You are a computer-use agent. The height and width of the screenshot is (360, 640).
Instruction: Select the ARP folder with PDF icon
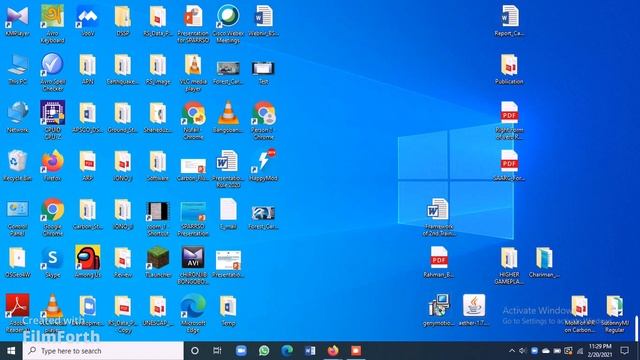[88, 165]
